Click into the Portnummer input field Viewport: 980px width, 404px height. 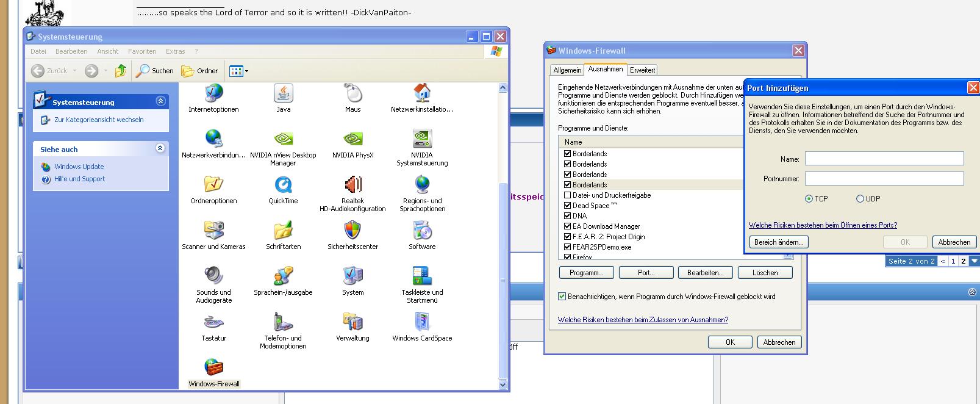tap(884, 179)
